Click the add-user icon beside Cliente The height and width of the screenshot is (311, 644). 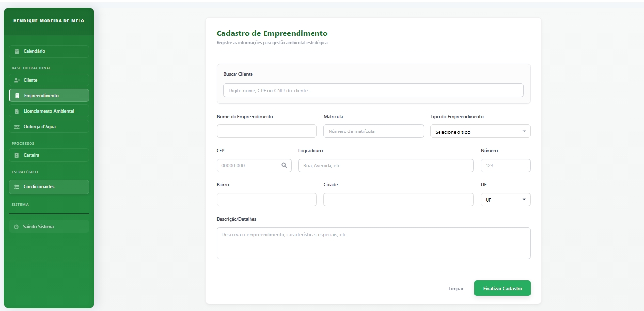17,80
